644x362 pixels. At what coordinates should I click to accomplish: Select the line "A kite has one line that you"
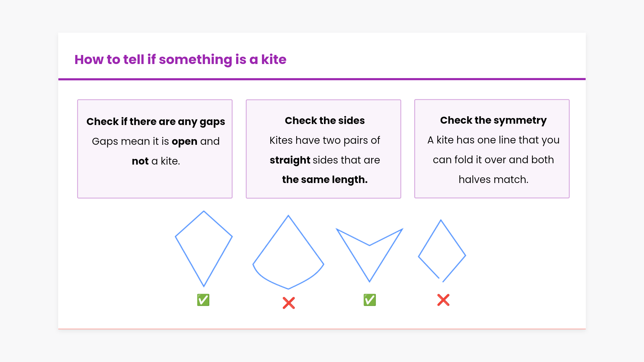tap(493, 140)
